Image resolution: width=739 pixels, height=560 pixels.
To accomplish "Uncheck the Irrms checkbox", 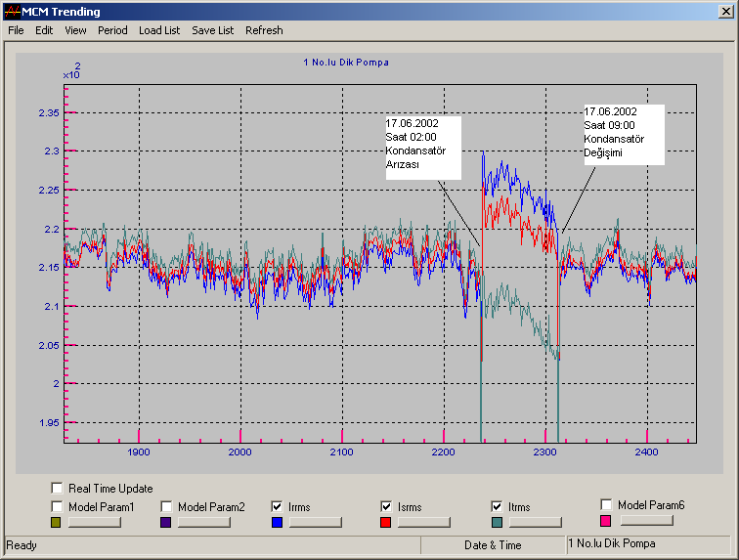I will pos(278,507).
